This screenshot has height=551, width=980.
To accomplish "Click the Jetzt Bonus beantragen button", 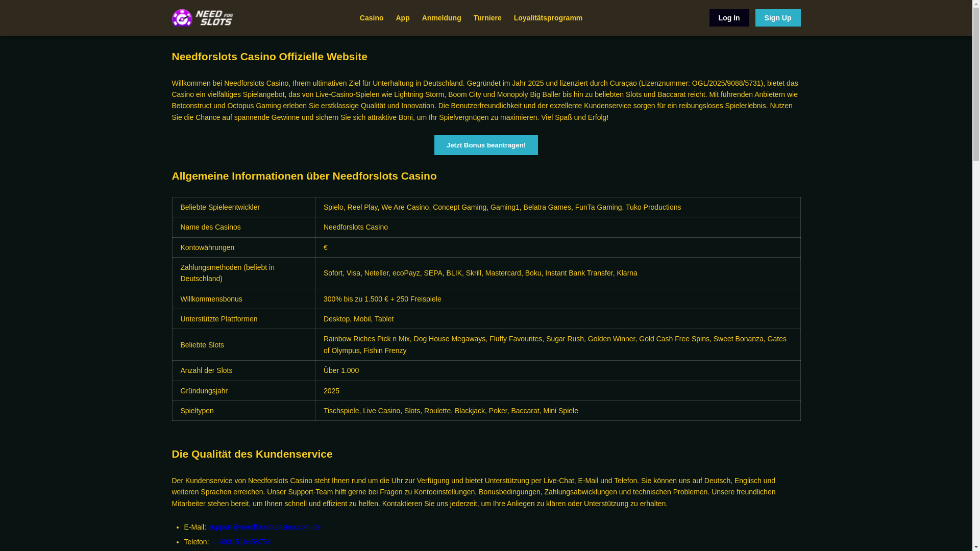I will (x=485, y=145).
